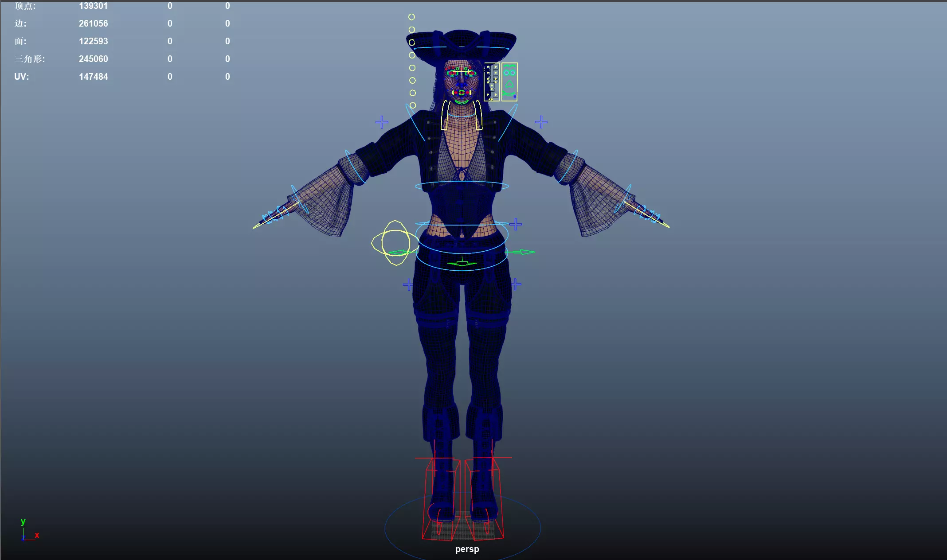Click the yellow-dot slider panel beside the face
Viewport: 947px width, 560px height.
[x=492, y=82]
